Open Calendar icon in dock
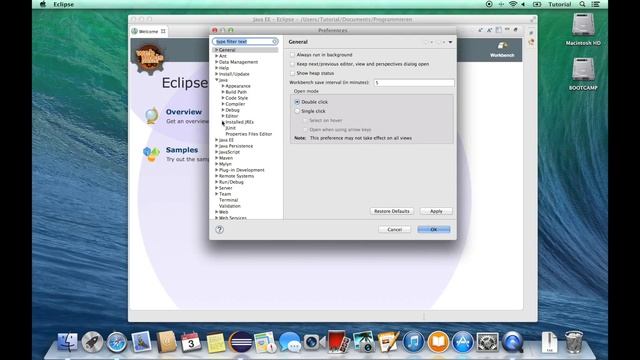The height and width of the screenshot is (360, 640). click(191, 342)
